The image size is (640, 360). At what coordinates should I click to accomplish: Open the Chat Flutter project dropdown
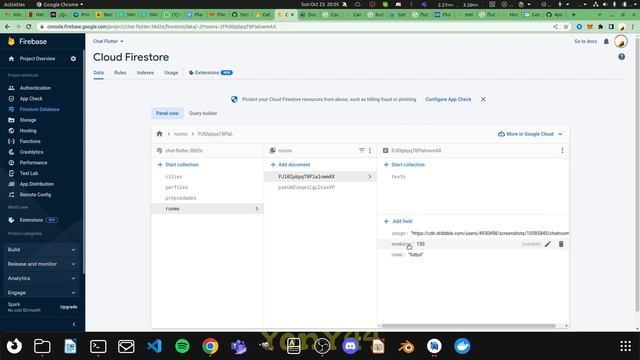(x=108, y=41)
